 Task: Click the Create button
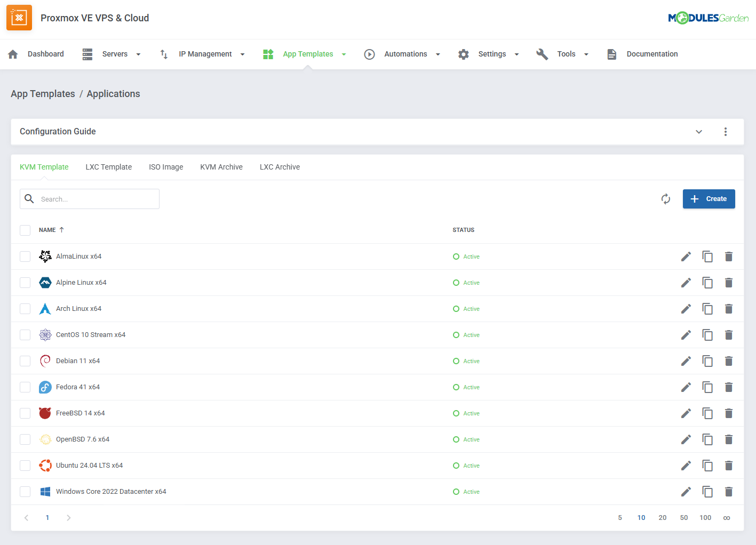709,199
